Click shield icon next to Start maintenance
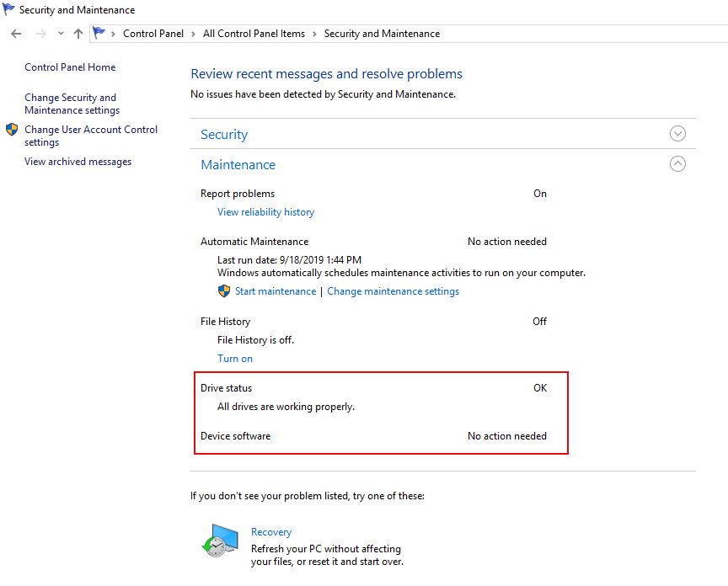 coord(224,291)
